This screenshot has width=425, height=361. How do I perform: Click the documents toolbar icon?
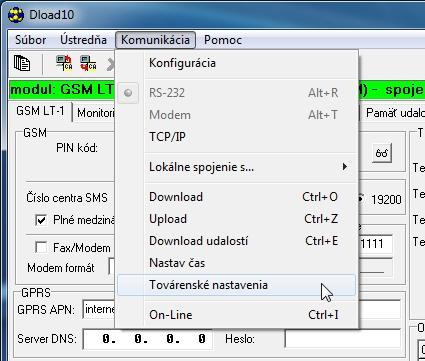point(22,63)
